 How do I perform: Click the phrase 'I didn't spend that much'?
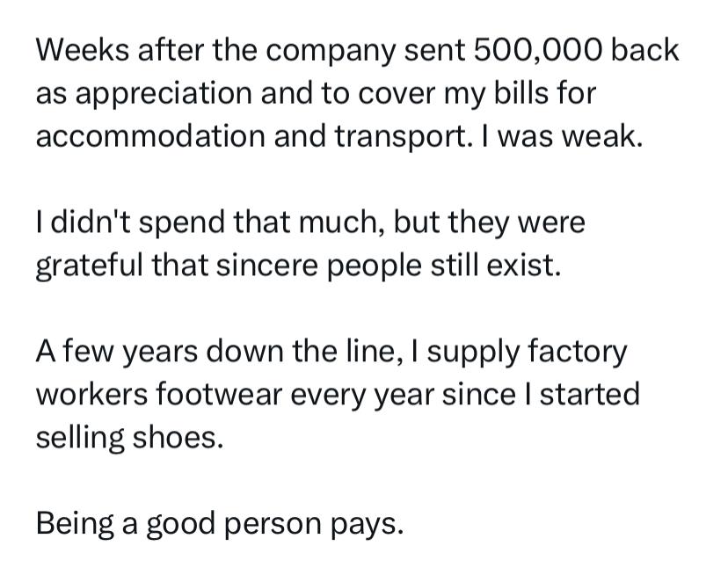[x=209, y=224]
